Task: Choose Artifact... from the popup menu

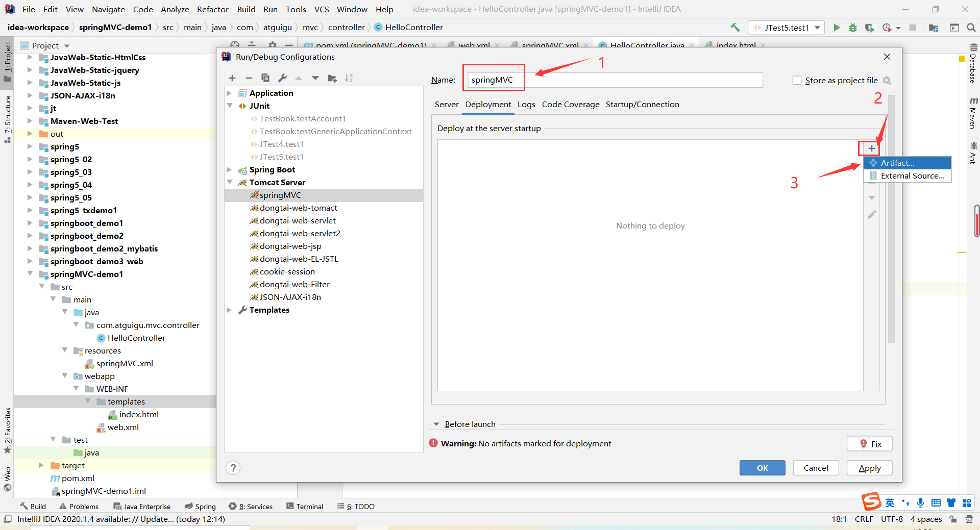Action: (x=907, y=163)
